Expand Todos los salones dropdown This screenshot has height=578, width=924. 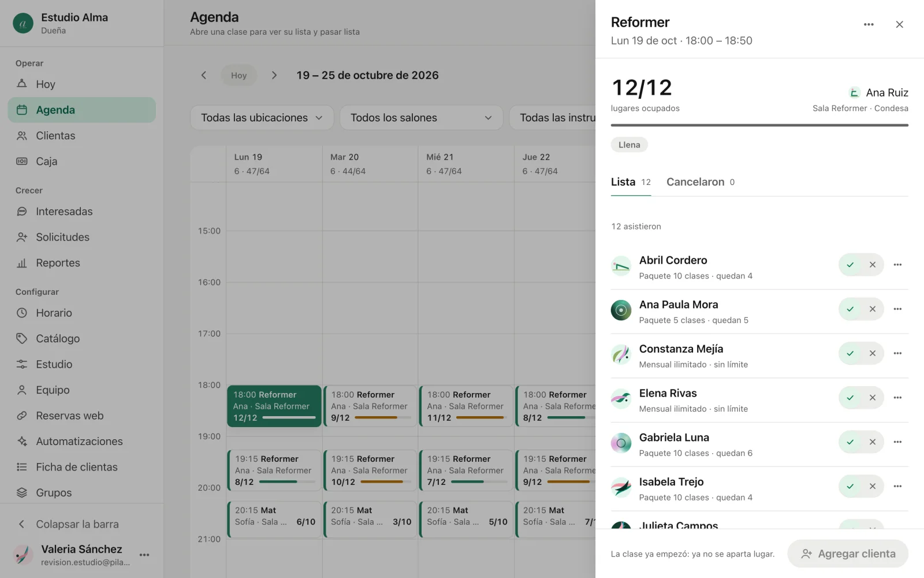(x=421, y=117)
